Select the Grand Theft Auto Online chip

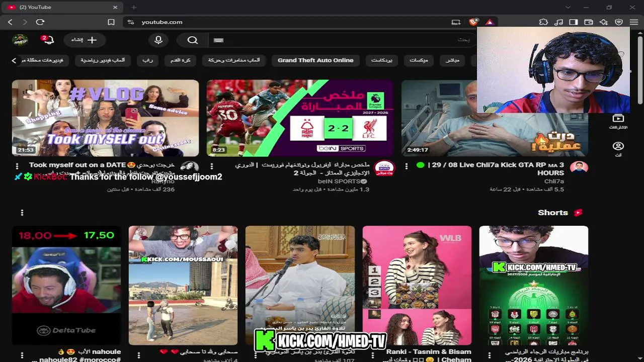coord(315,60)
